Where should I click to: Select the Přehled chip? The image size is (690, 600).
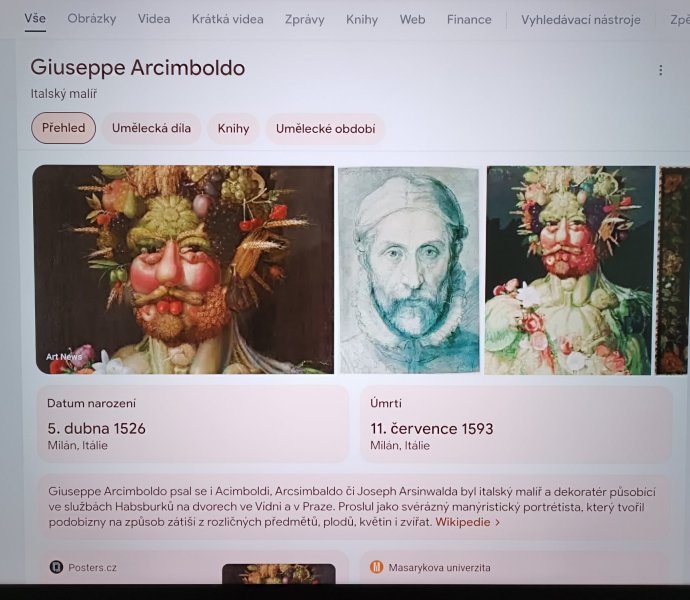[x=63, y=128]
